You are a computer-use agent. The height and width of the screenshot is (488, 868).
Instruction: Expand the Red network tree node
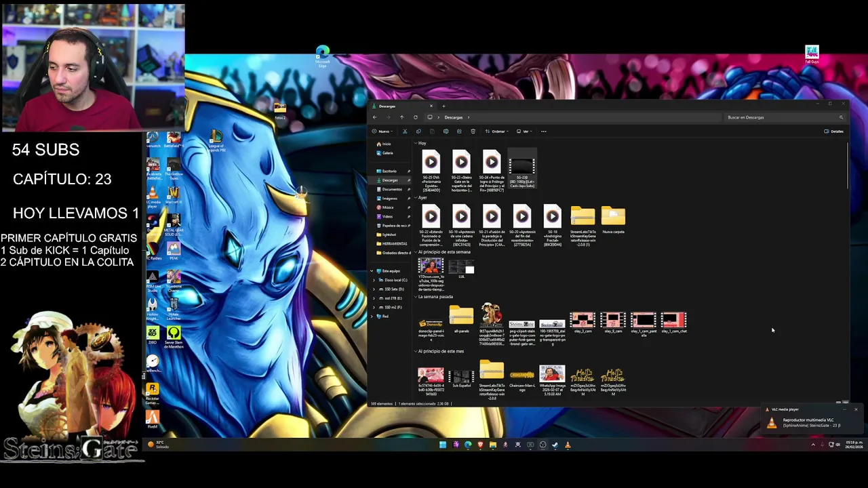point(372,317)
